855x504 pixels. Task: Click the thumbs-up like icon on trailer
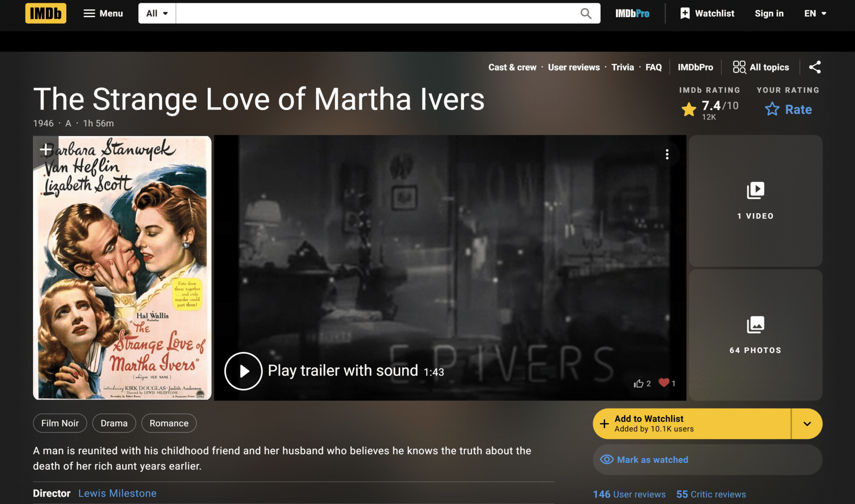click(639, 383)
